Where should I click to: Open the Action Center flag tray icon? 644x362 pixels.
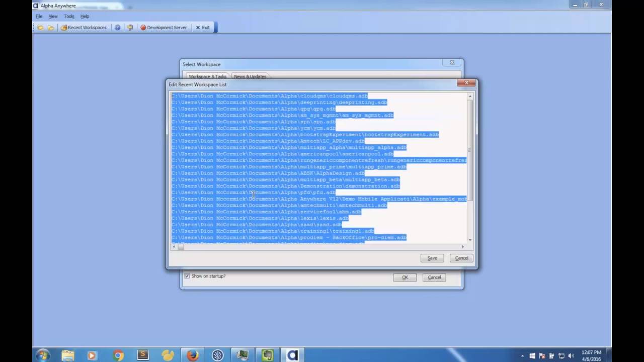pos(542,356)
